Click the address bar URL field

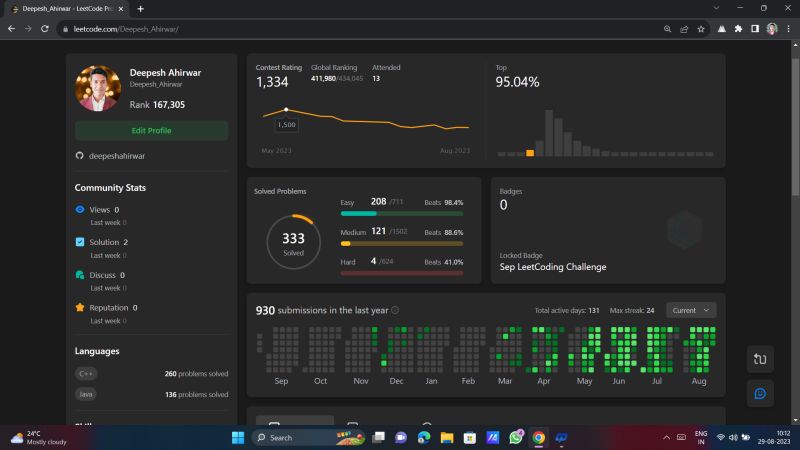coord(357,29)
